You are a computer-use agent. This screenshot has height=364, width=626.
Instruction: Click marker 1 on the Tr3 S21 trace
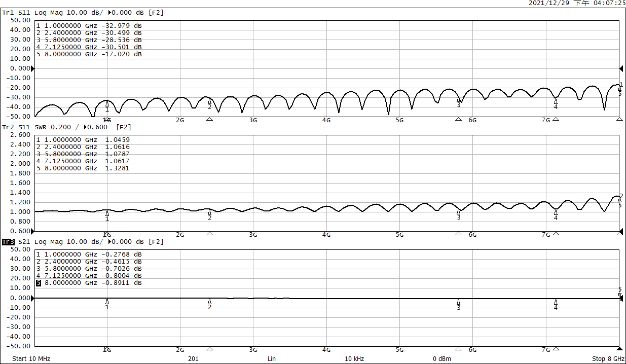(107, 302)
